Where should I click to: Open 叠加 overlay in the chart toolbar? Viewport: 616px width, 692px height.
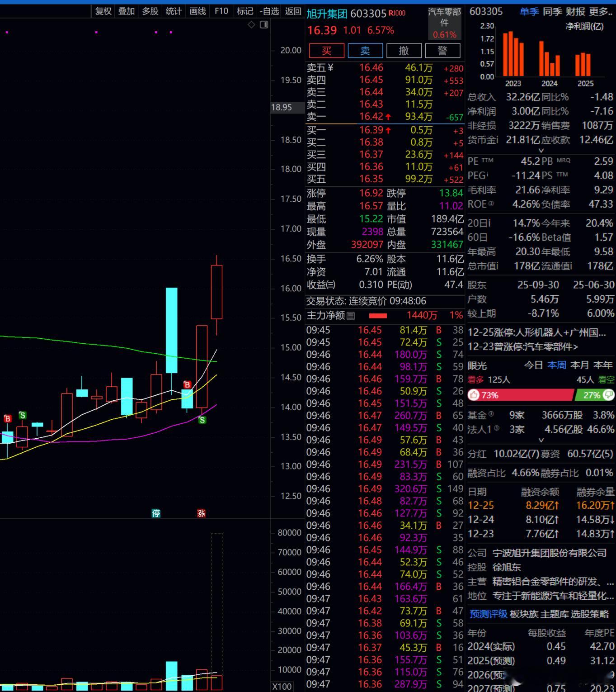127,11
